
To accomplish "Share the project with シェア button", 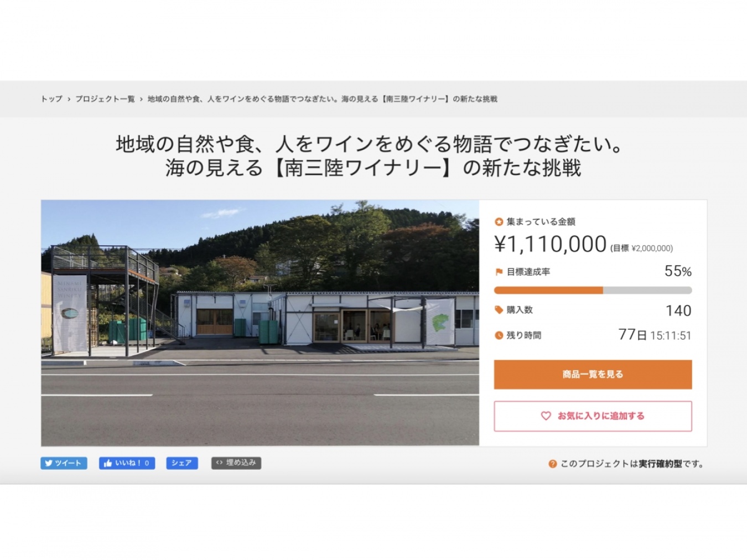I will [182, 463].
